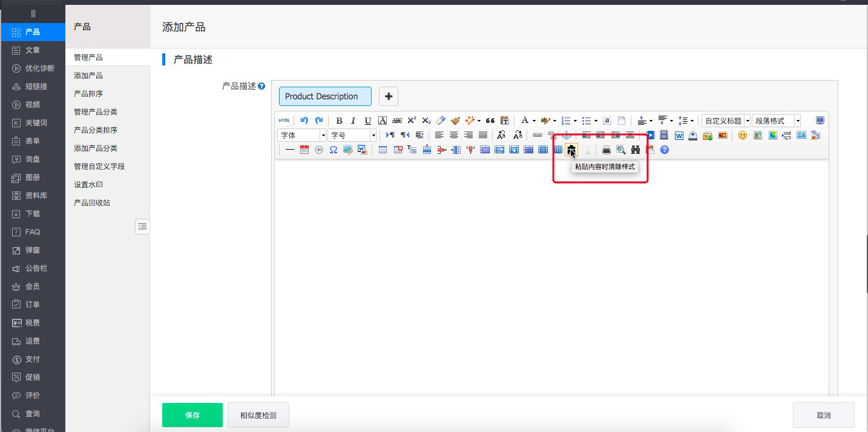Screen dimensions: 868x432
Task: Insert an emoticon using the smiley icon
Action: [742, 135]
